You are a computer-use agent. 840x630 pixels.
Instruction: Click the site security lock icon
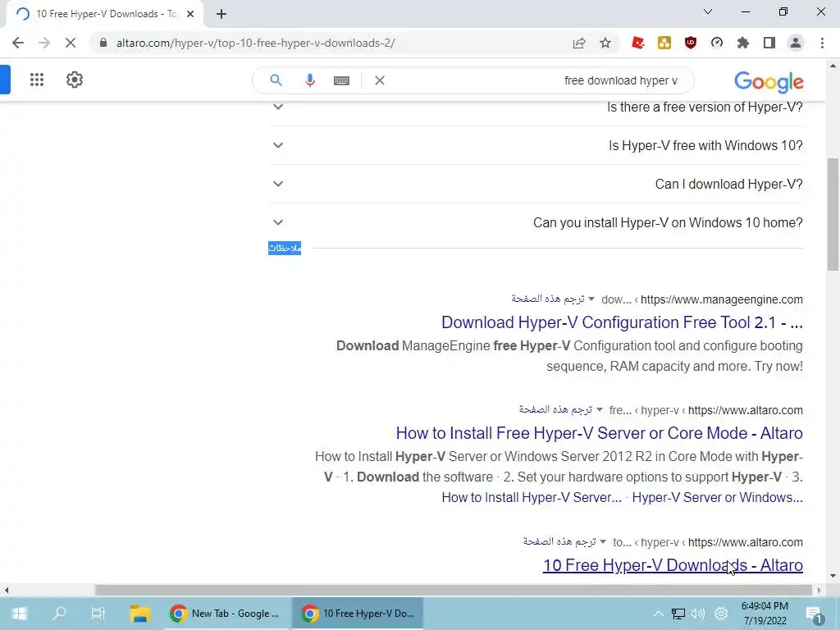click(103, 43)
